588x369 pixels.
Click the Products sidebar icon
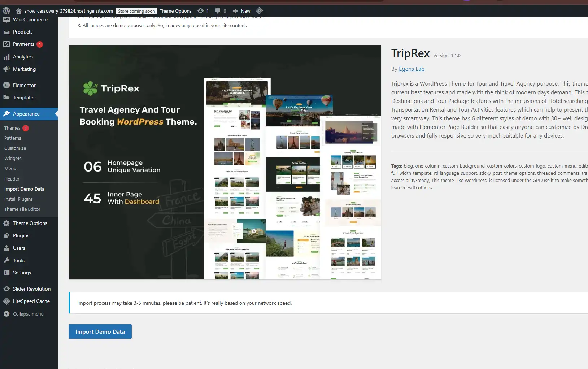pyautogui.click(x=6, y=32)
